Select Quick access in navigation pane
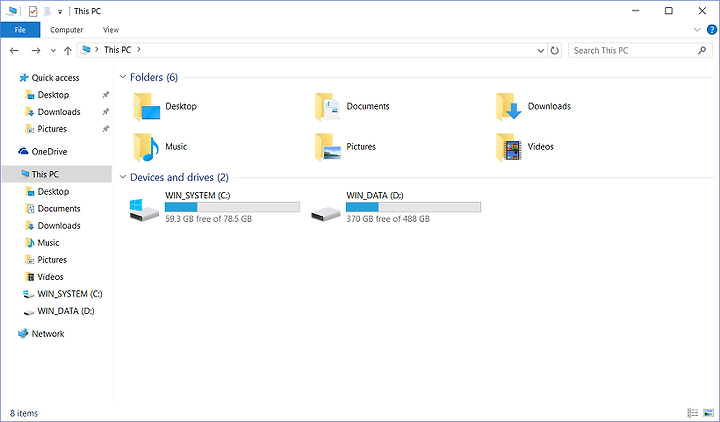 pyautogui.click(x=55, y=78)
